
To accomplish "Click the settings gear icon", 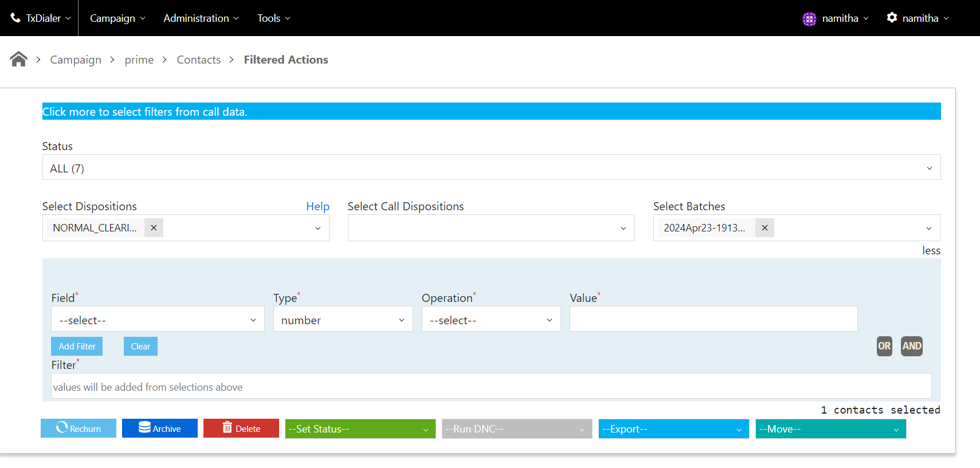I will pyautogui.click(x=892, y=18).
